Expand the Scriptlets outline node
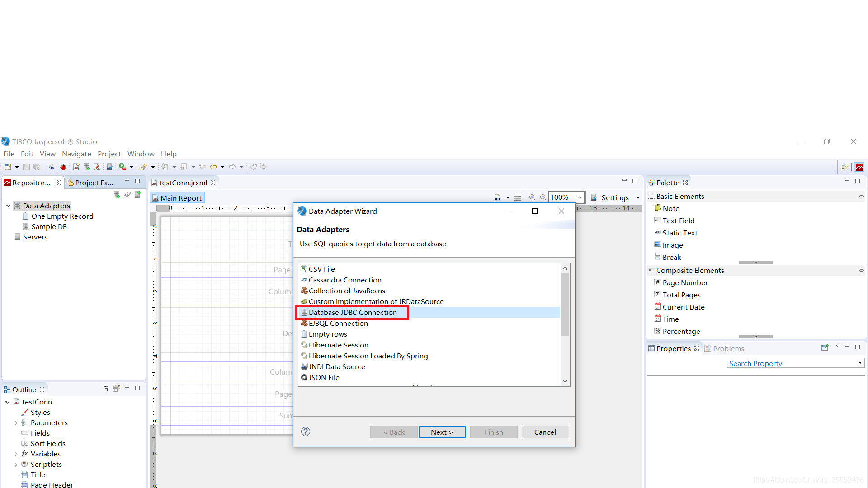 (x=16, y=465)
